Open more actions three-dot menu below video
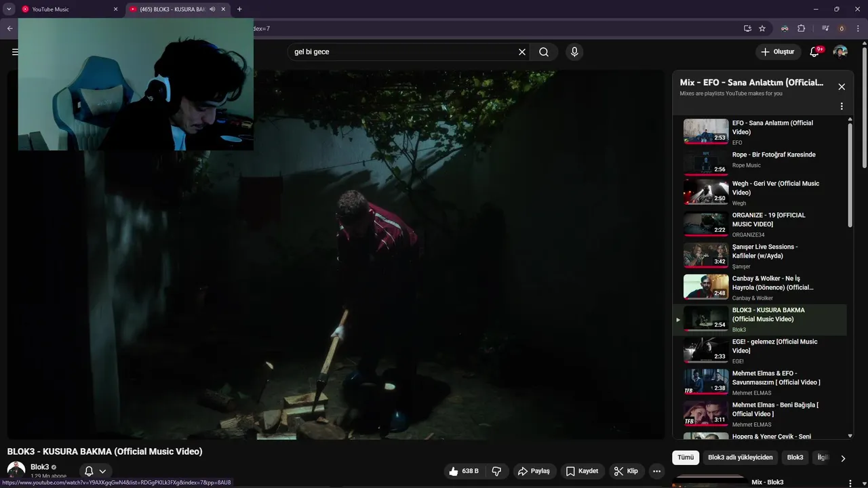The height and width of the screenshot is (488, 868). (656, 471)
